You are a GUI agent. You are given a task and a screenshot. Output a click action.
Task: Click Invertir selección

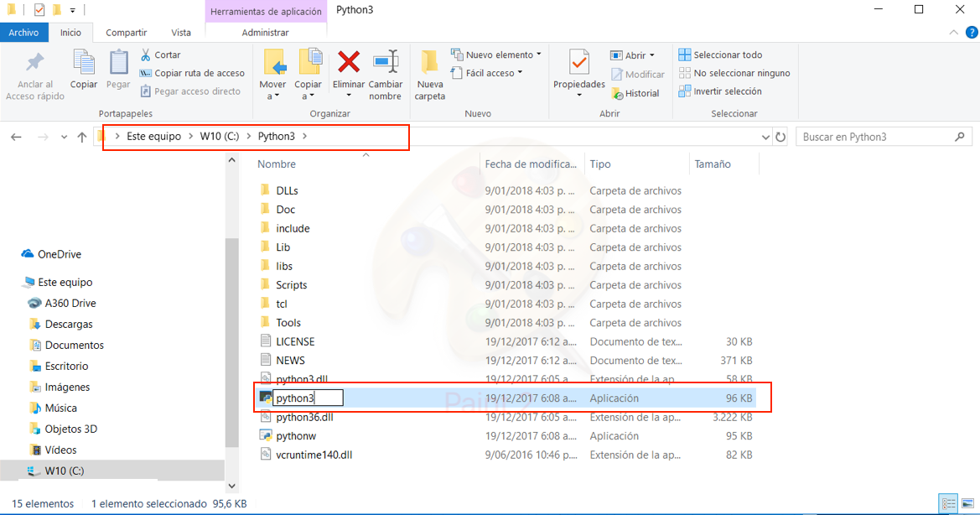click(x=721, y=91)
